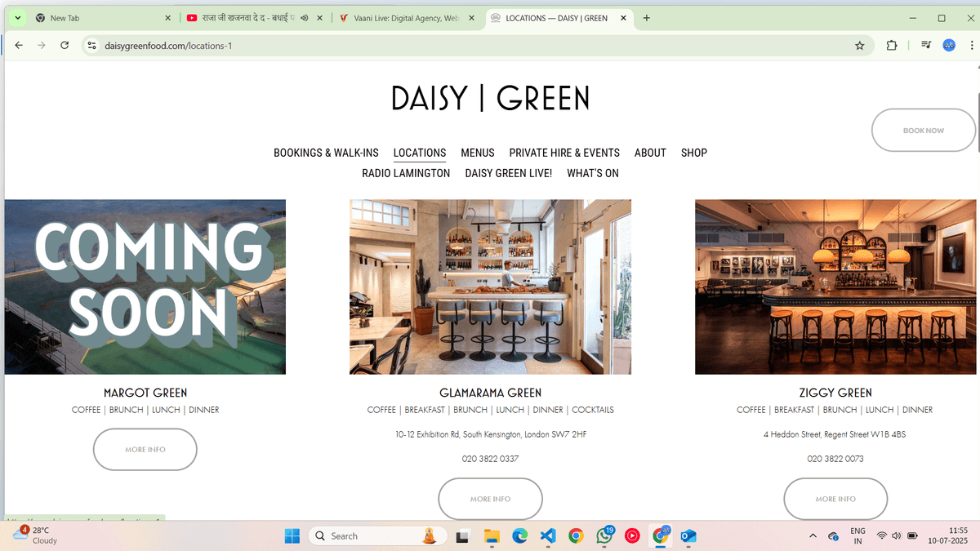
Task: Click the Glamarama address 10-12 Exhibition Rd
Action: [x=491, y=434]
